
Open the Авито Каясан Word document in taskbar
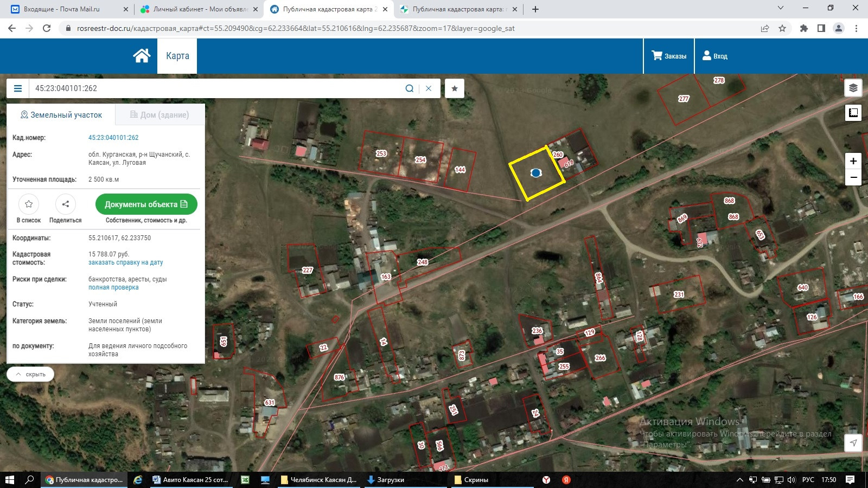click(x=190, y=480)
